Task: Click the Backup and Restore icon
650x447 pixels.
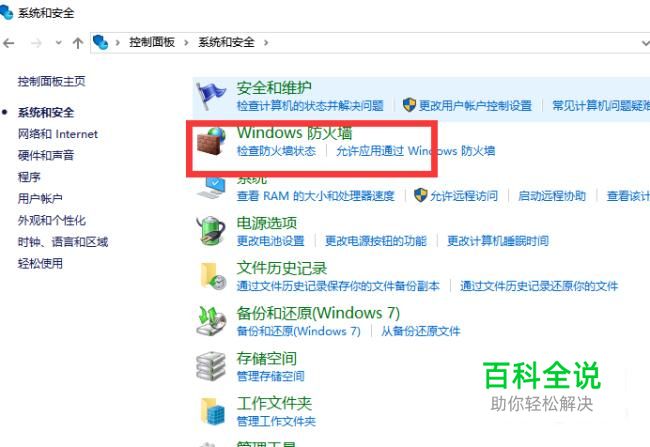Action: click(211, 321)
